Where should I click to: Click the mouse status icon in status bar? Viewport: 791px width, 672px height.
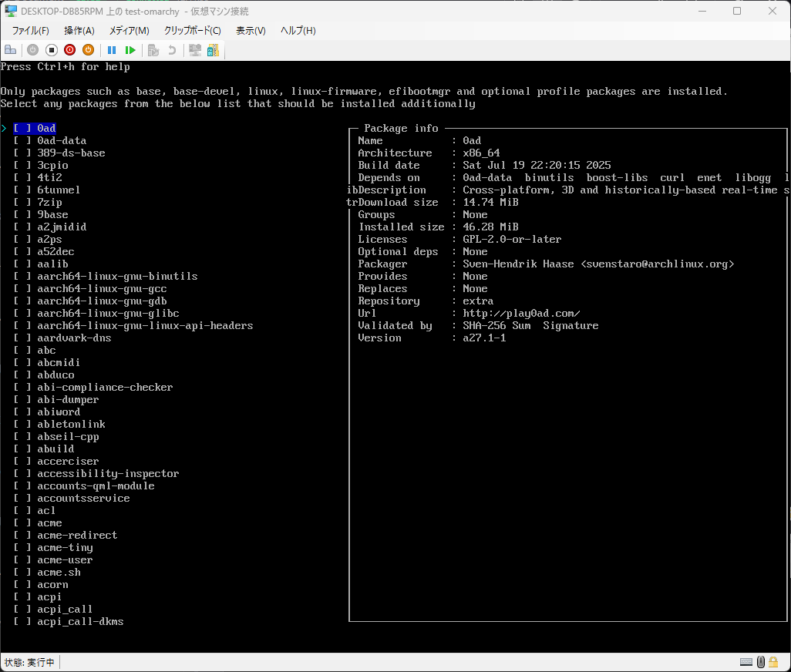click(x=761, y=662)
